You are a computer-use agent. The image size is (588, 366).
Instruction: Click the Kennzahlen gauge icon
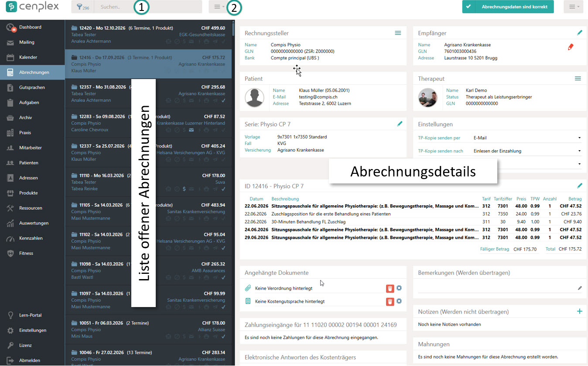pyautogui.click(x=10, y=238)
